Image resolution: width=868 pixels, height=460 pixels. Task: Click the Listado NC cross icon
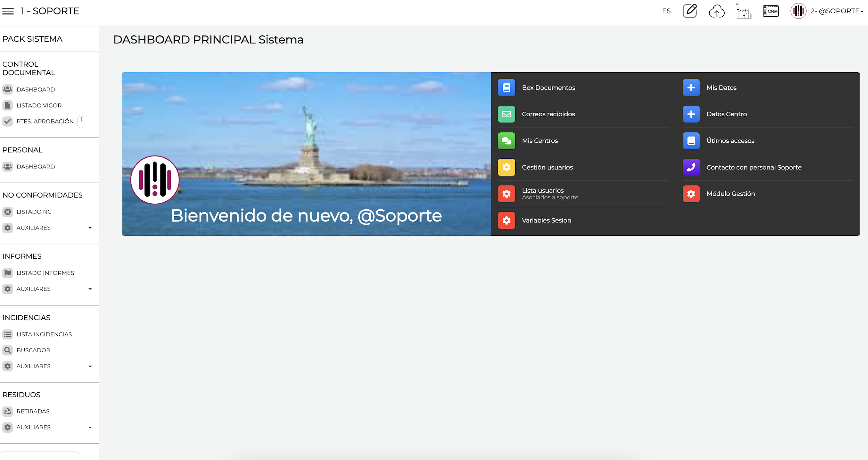8,212
